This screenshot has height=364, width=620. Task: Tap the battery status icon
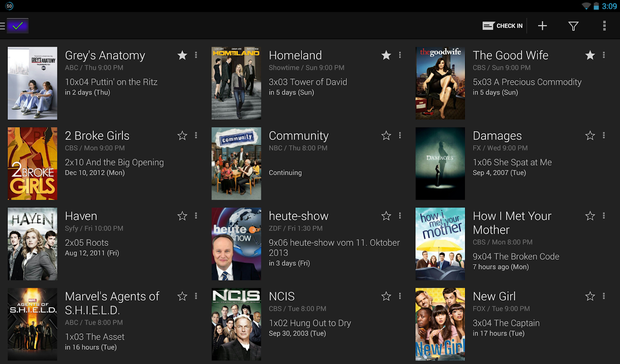[596, 6]
